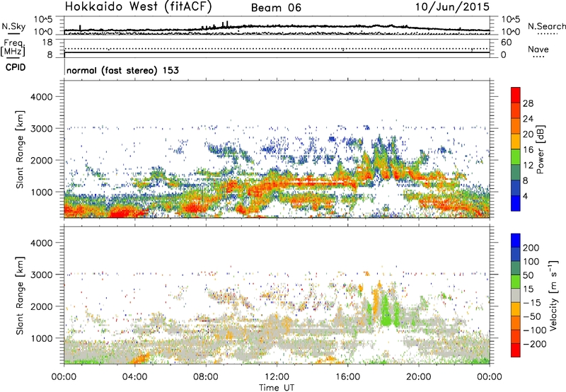Click the 04:00 time tick label
Screen dimensions: 566x392
(x=134, y=377)
